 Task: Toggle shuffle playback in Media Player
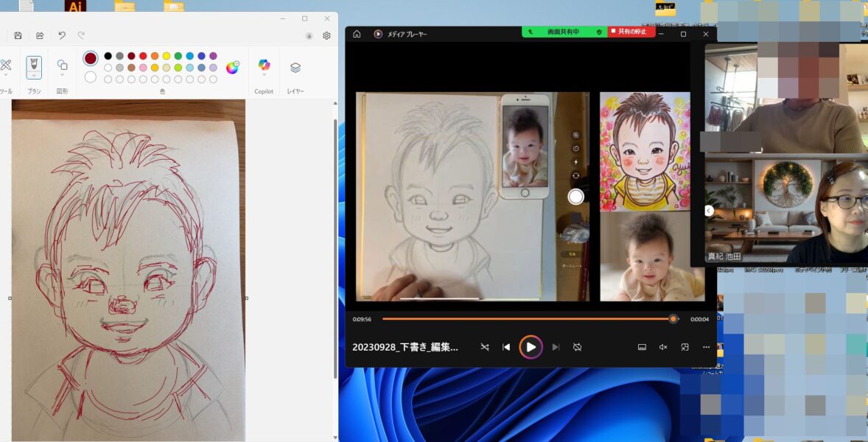pyautogui.click(x=485, y=347)
